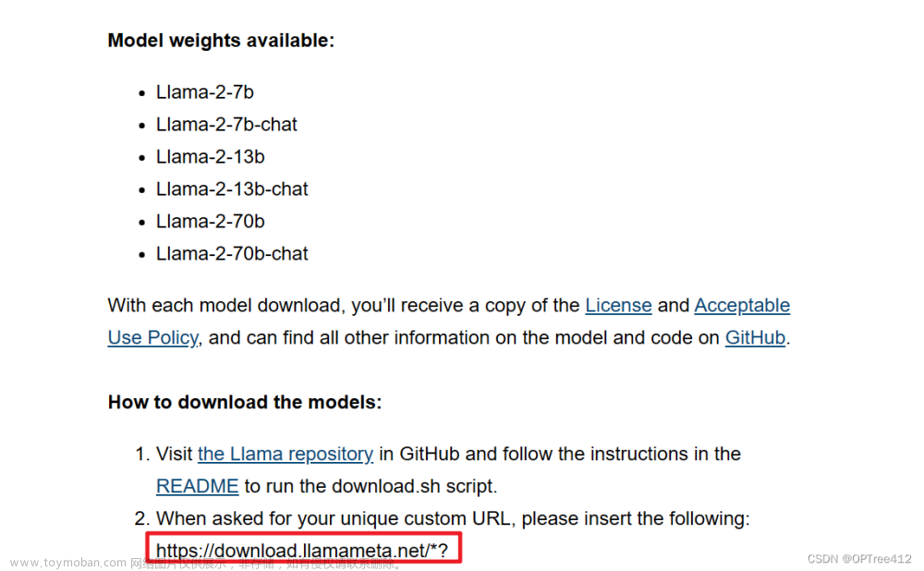
Task: Click the Llama-2-7b base model list item
Action: [x=204, y=92]
